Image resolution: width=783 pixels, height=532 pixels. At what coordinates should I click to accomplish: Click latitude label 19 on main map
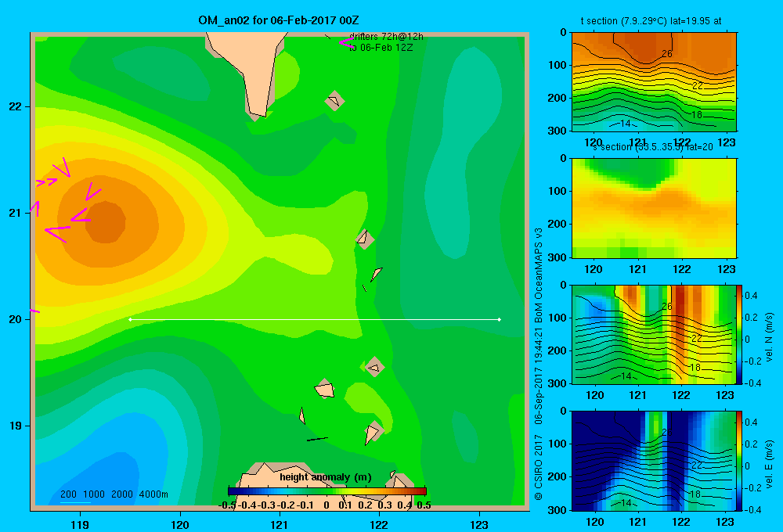pyautogui.click(x=16, y=426)
